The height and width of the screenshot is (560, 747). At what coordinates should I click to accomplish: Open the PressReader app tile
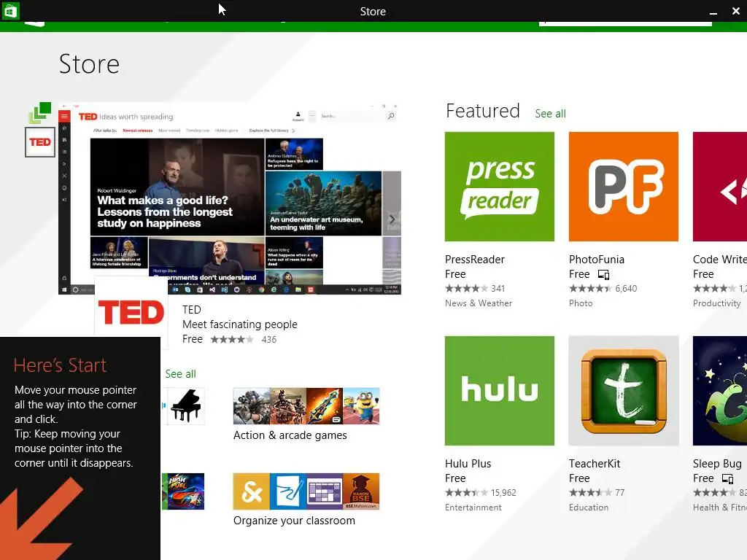499,187
